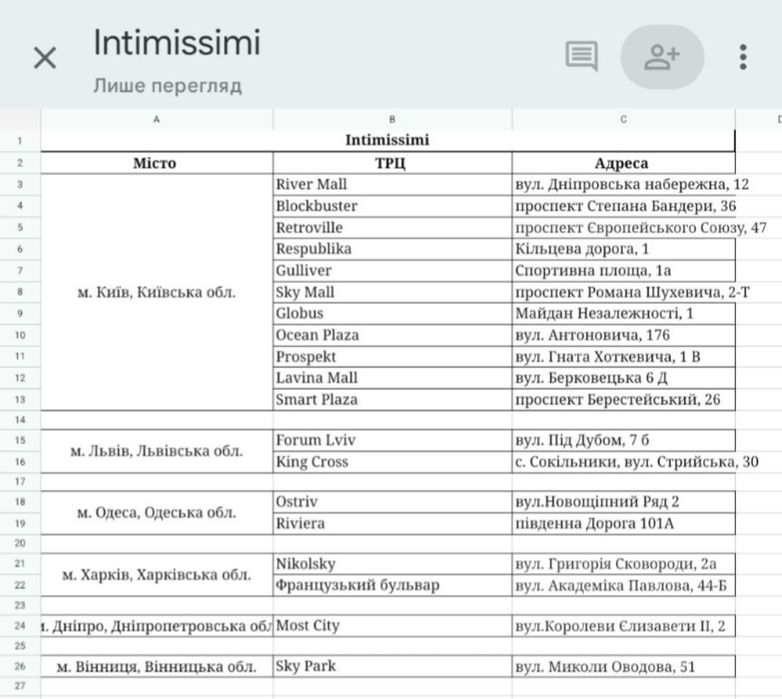Select the Prospekt cell
Image resolution: width=782 pixels, height=699 pixels.
pos(392,356)
